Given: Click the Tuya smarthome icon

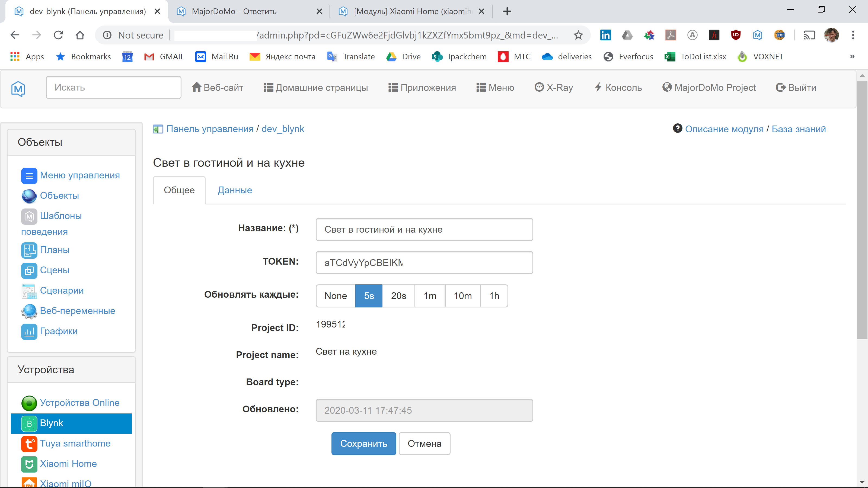Looking at the screenshot, I should pos(29,444).
